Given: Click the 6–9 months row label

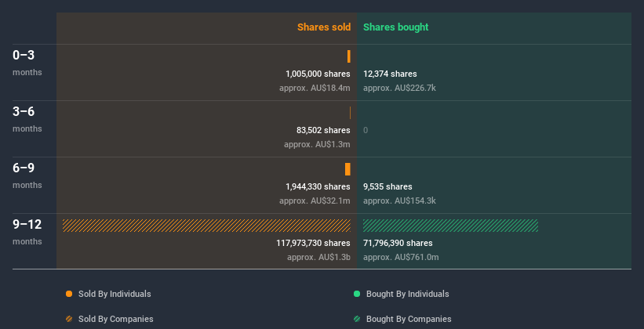Looking at the screenshot, I should tap(27, 175).
